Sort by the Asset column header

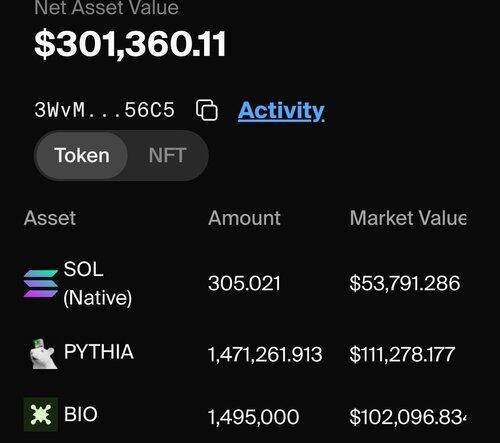(50, 218)
